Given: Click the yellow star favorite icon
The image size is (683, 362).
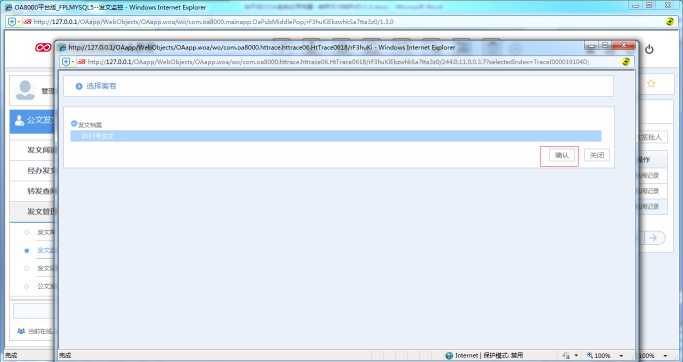Looking at the screenshot, I should [x=651, y=83].
